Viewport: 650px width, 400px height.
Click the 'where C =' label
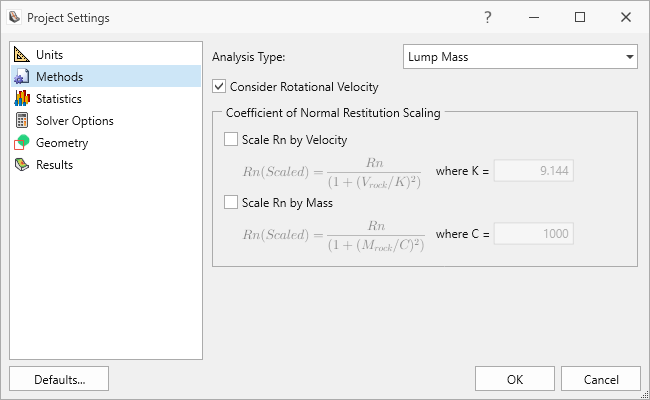[462, 234]
